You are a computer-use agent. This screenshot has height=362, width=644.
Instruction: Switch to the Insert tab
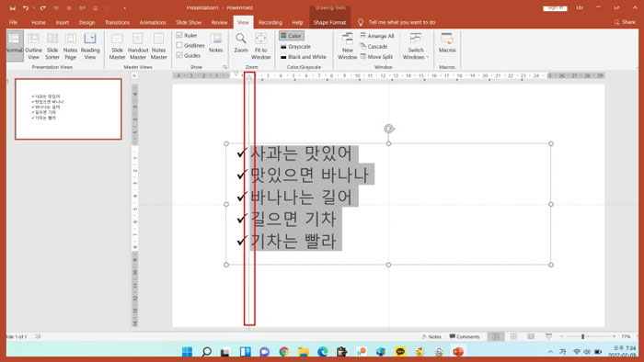coord(62,22)
